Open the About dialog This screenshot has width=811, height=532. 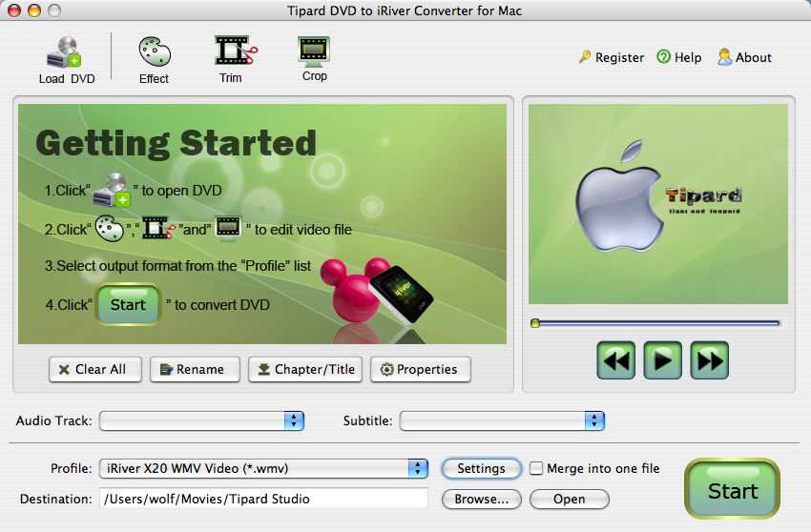[x=744, y=57]
